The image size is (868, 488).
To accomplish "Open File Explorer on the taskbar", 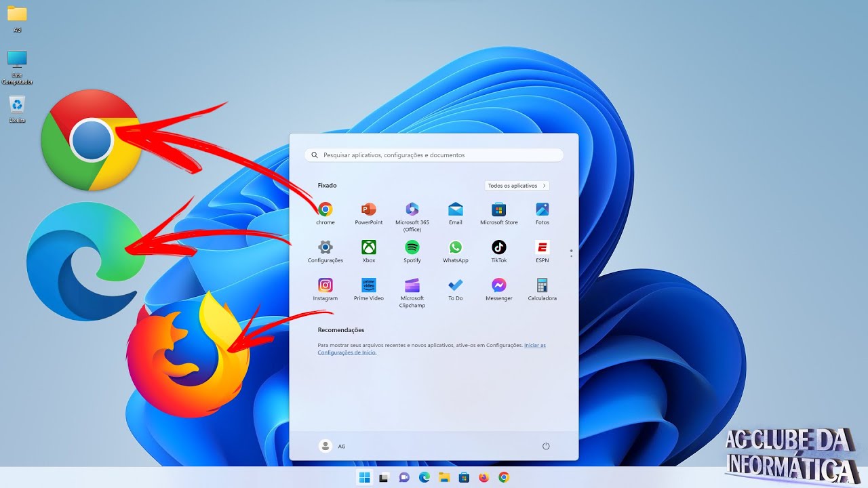I will (444, 477).
